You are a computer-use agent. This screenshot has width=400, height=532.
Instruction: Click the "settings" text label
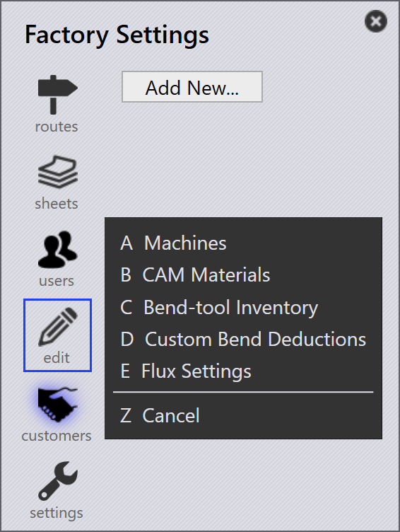[x=57, y=513]
